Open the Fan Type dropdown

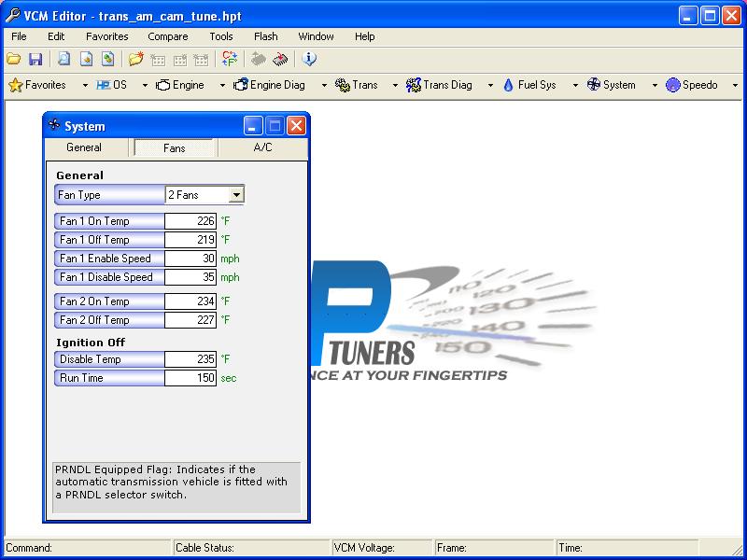pos(236,195)
